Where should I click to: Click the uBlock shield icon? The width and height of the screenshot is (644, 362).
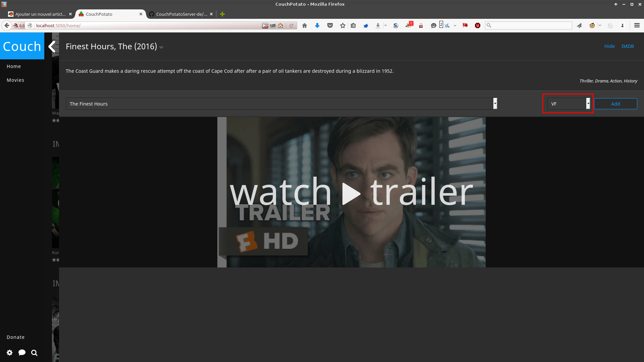click(x=478, y=25)
